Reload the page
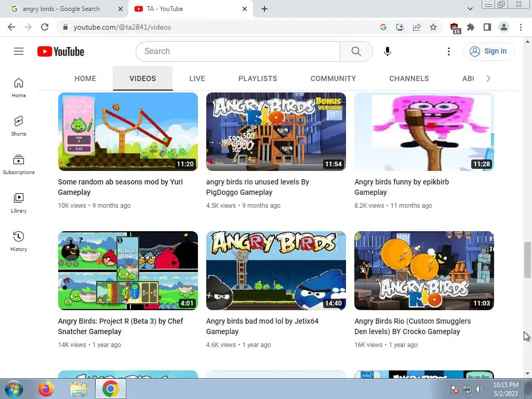This screenshot has height=399, width=532. coord(45,27)
